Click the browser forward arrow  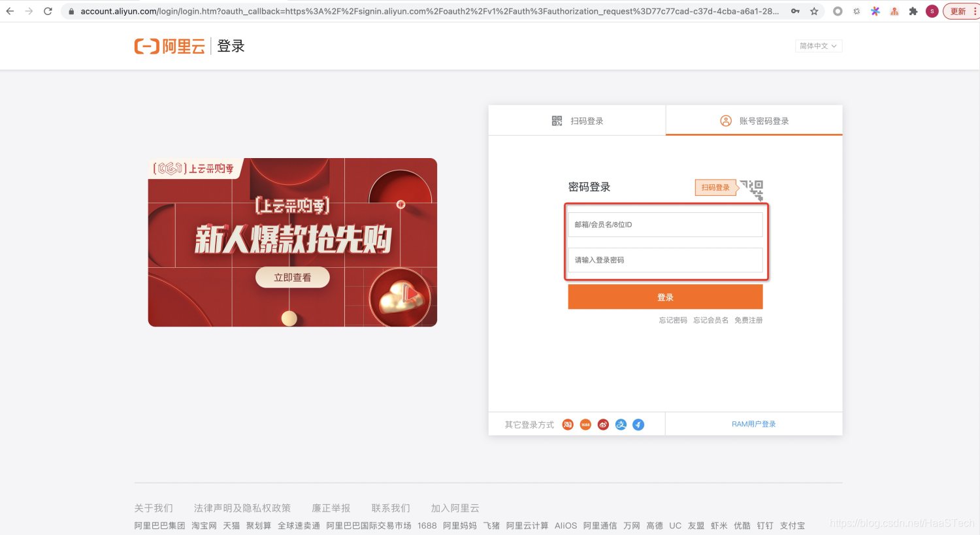point(29,11)
